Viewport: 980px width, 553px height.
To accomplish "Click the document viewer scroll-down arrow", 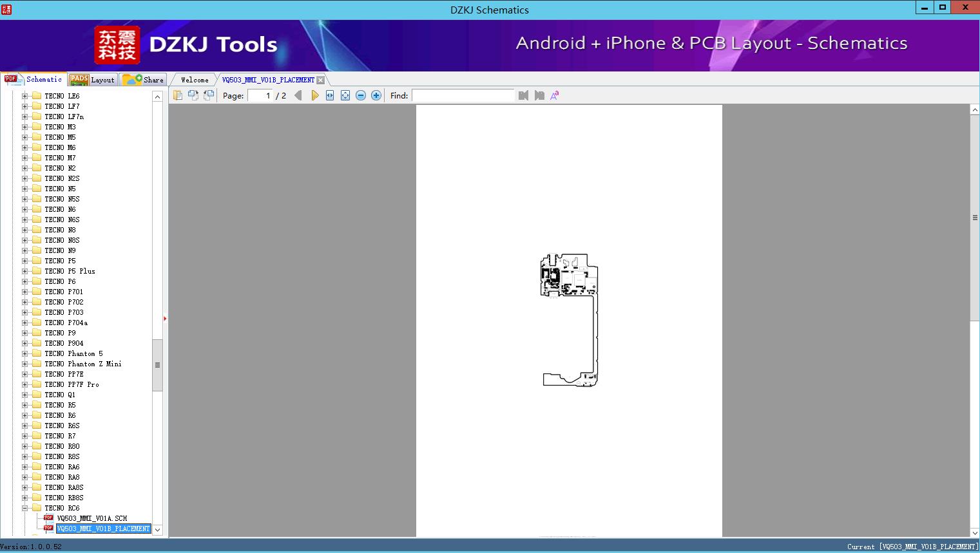I will pos(975,532).
